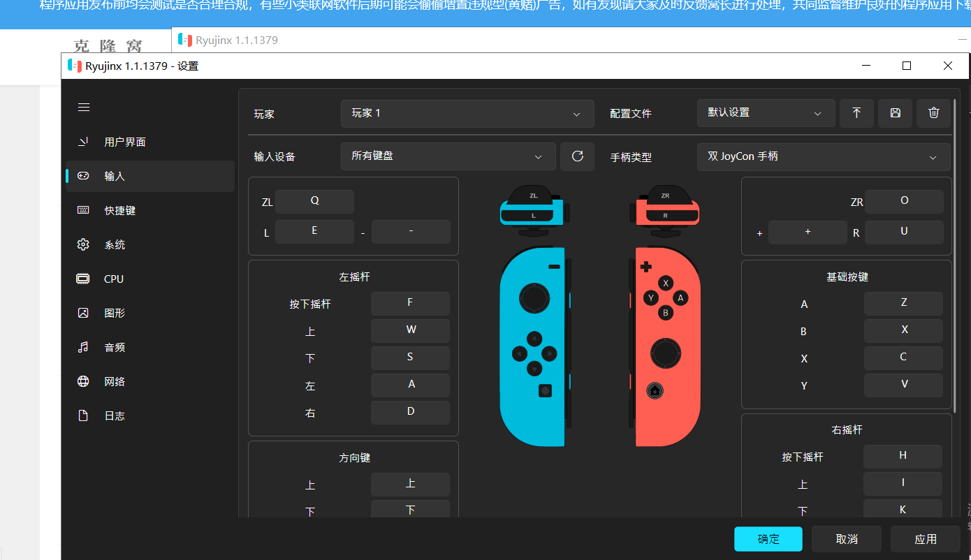Viewport: 971px width, 560px height.
Task: Confirm settings with 确定 button
Action: (768, 539)
